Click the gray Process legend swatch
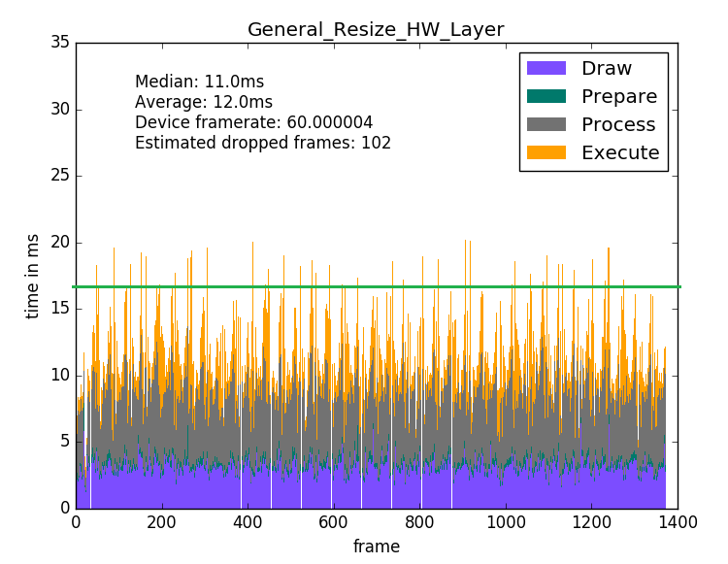This screenshot has height=564, width=728. 546,125
